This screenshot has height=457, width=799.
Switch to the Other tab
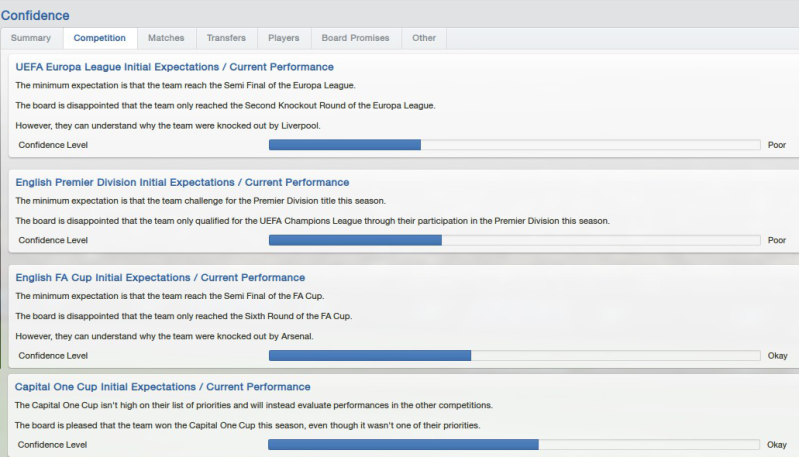pyautogui.click(x=424, y=38)
